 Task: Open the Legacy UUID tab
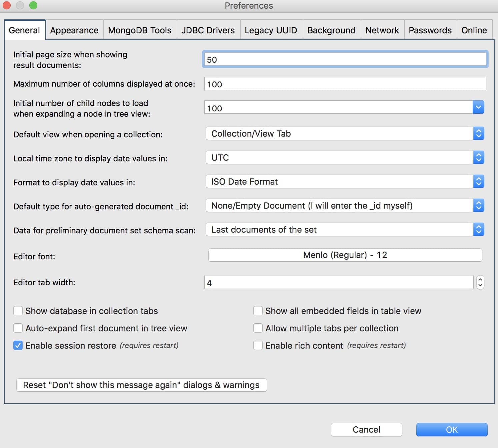tap(271, 30)
